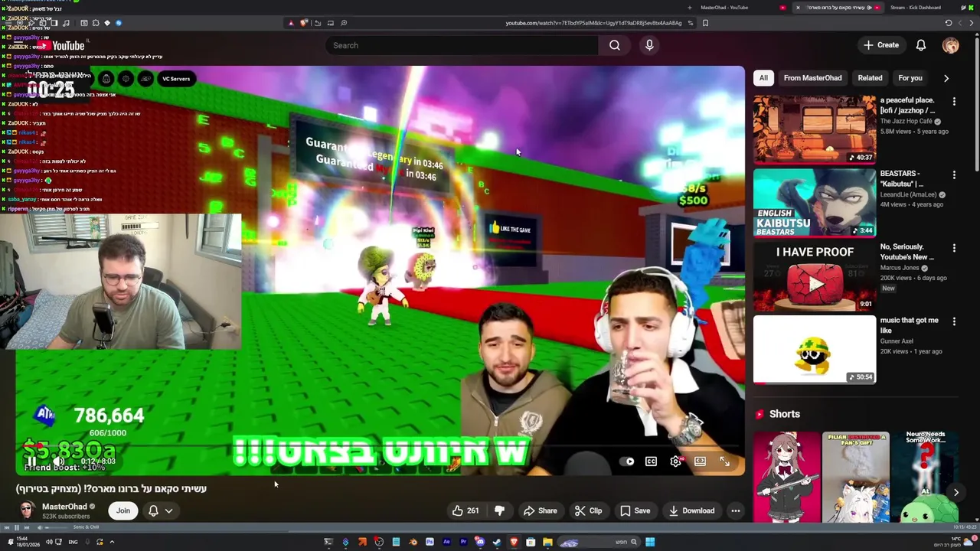Select 'From MasterOhad' filter chip

pyautogui.click(x=812, y=78)
